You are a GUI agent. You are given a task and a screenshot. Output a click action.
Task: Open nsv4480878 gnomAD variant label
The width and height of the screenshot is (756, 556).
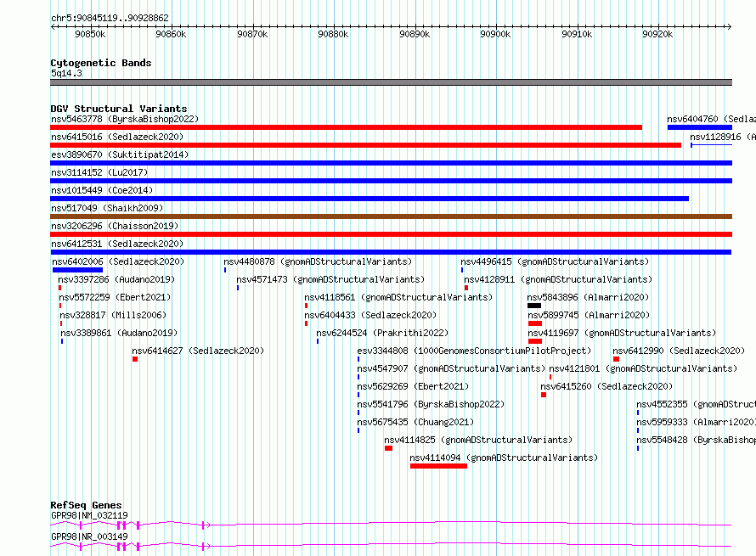tap(318, 261)
